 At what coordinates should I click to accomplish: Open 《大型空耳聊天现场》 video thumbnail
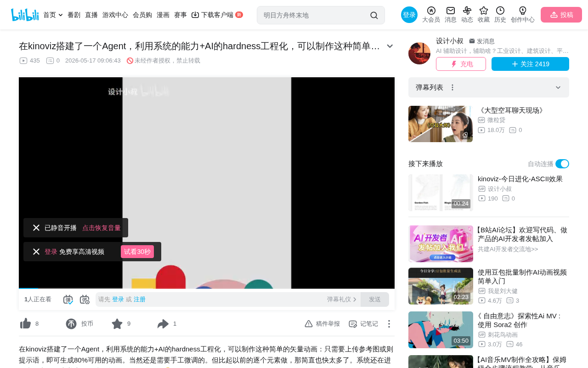click(441, 124)
